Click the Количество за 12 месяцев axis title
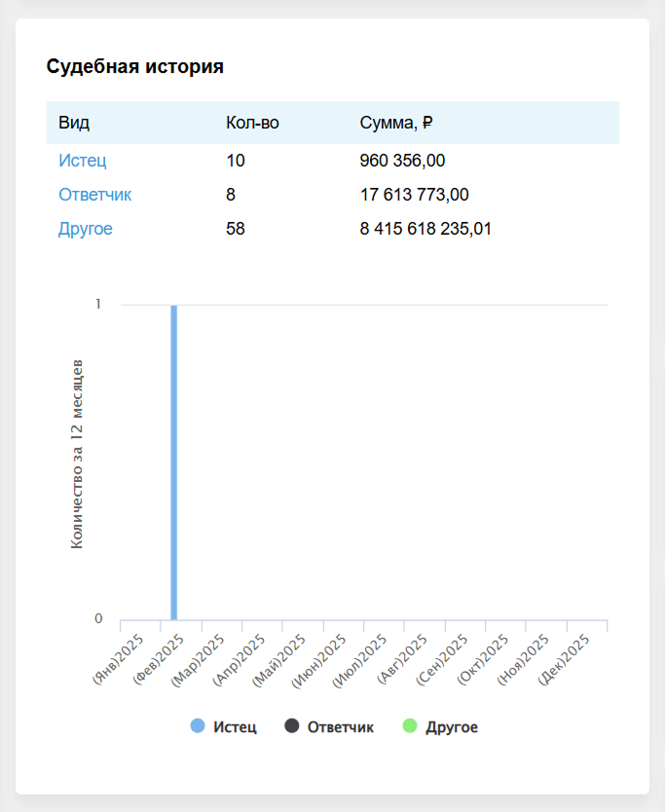This screenshot has width=665, height=812. (x=77, y=454)
